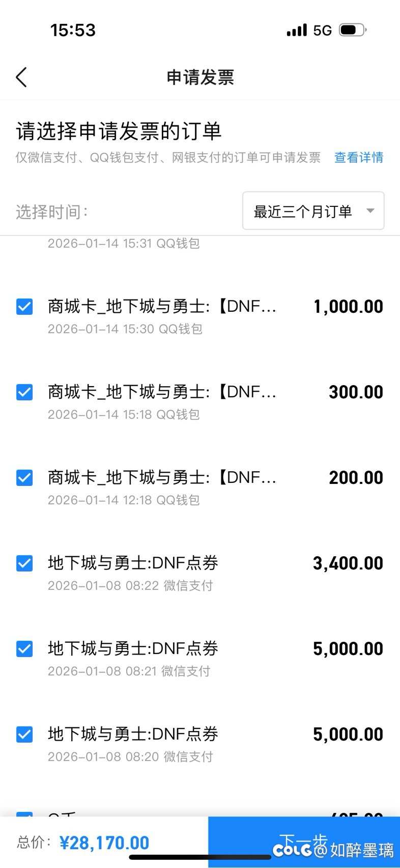This screenshot has width=400, height=868.
Task: Open 查看详情 link
Action: coord(358,157)
